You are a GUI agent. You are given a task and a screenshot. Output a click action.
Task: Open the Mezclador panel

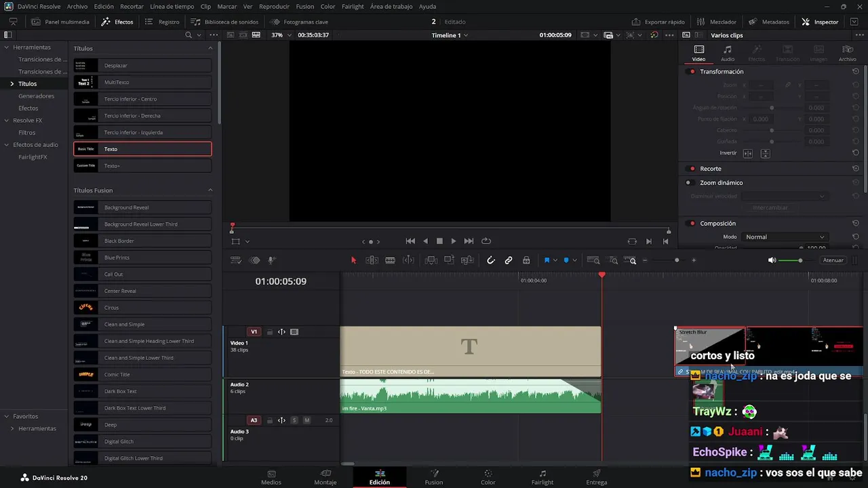[716, 22]
